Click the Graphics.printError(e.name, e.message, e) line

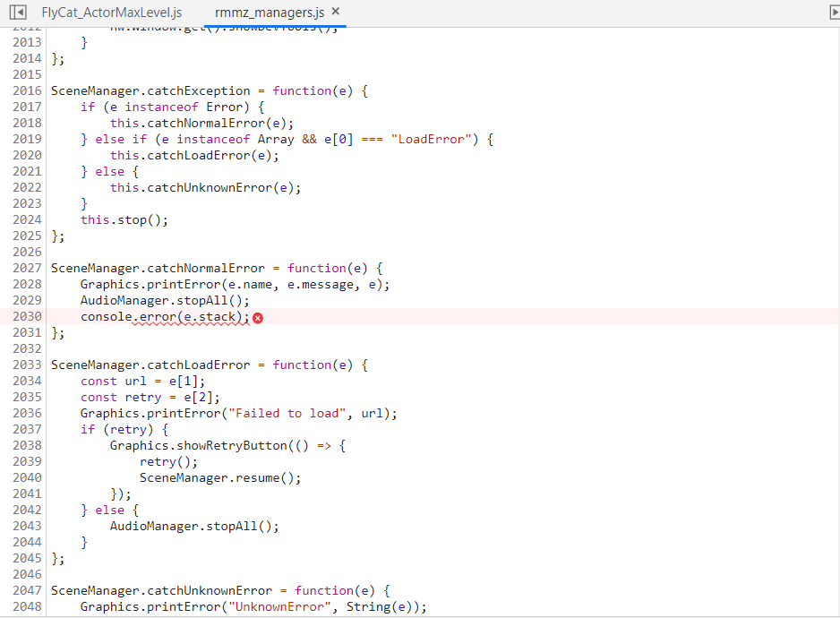click(x=236, y=285)
